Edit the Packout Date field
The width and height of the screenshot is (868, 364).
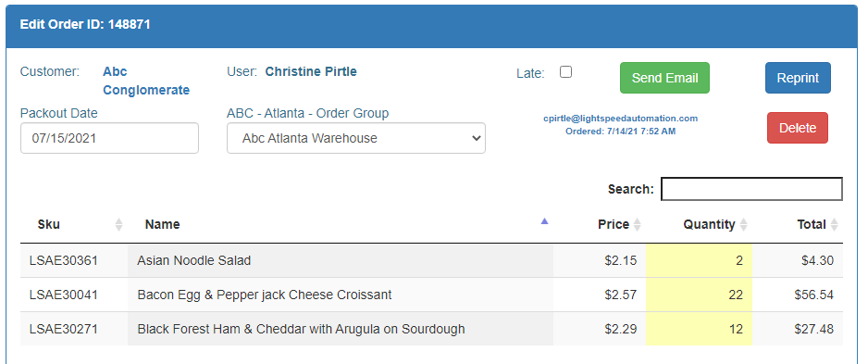109,138
